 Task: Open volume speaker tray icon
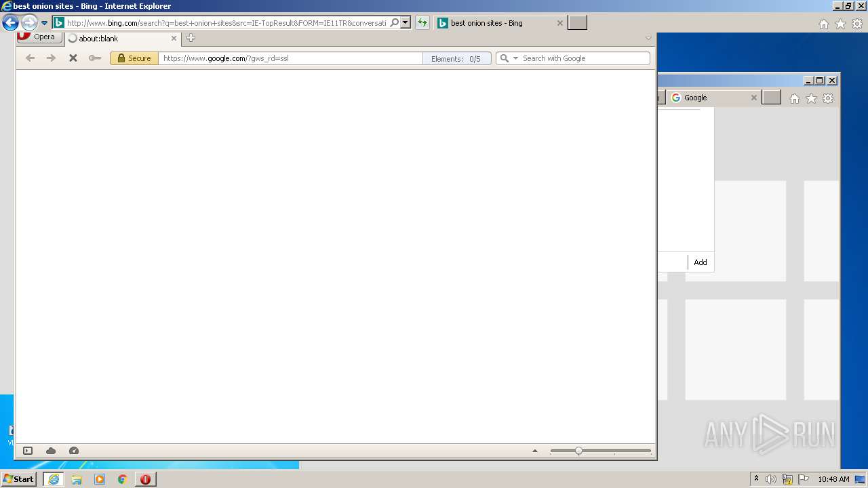pos(771,479)
